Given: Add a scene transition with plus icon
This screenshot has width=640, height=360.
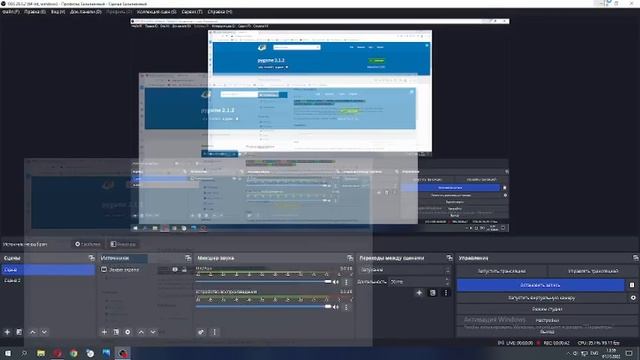Looking at the screenshot, I should [x=419, y=293].
